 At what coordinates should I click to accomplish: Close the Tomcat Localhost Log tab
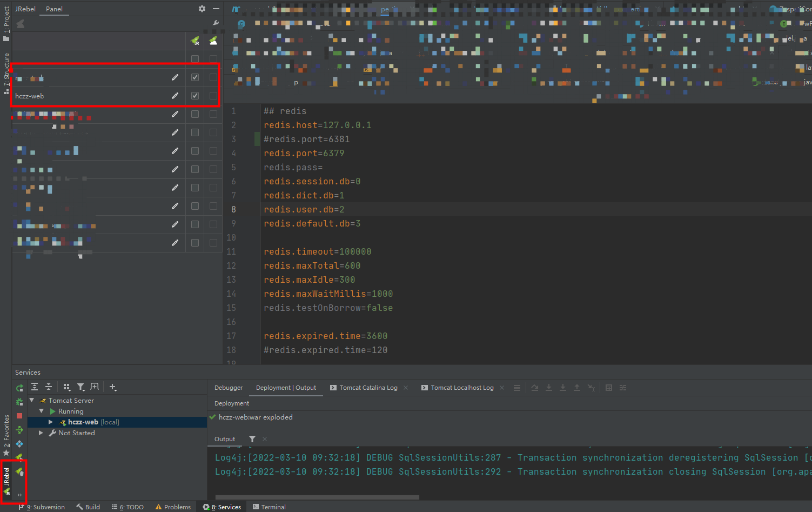[502, 388]
